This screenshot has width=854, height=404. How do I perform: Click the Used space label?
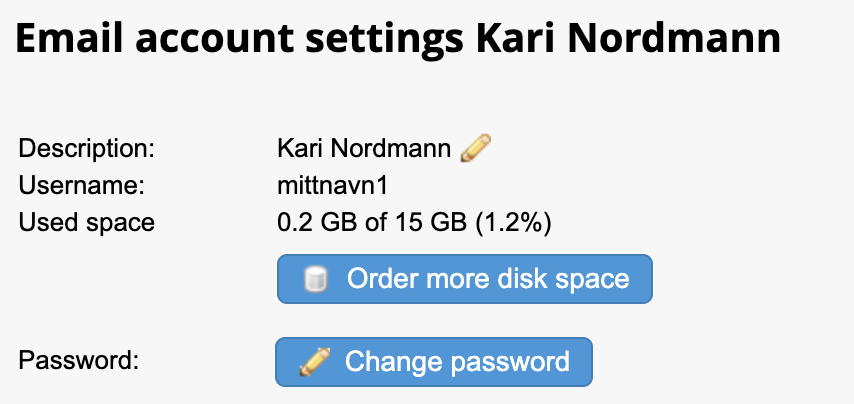coord(87,223)
